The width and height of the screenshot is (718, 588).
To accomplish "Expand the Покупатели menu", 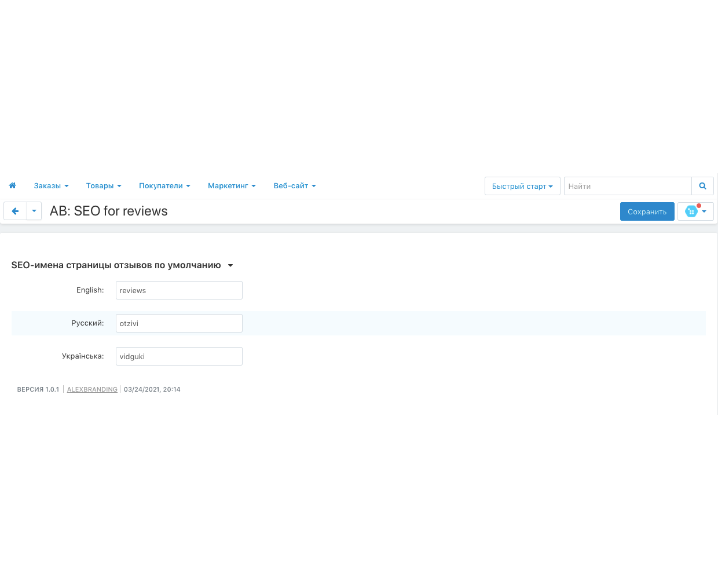I will pos(164,186).
